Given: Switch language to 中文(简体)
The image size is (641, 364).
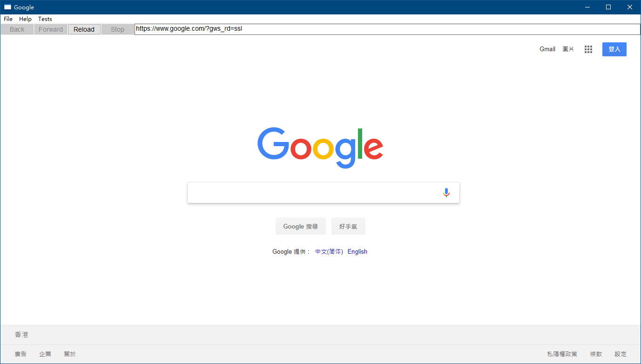Looking at the screenshot, I should click(329, 252).
